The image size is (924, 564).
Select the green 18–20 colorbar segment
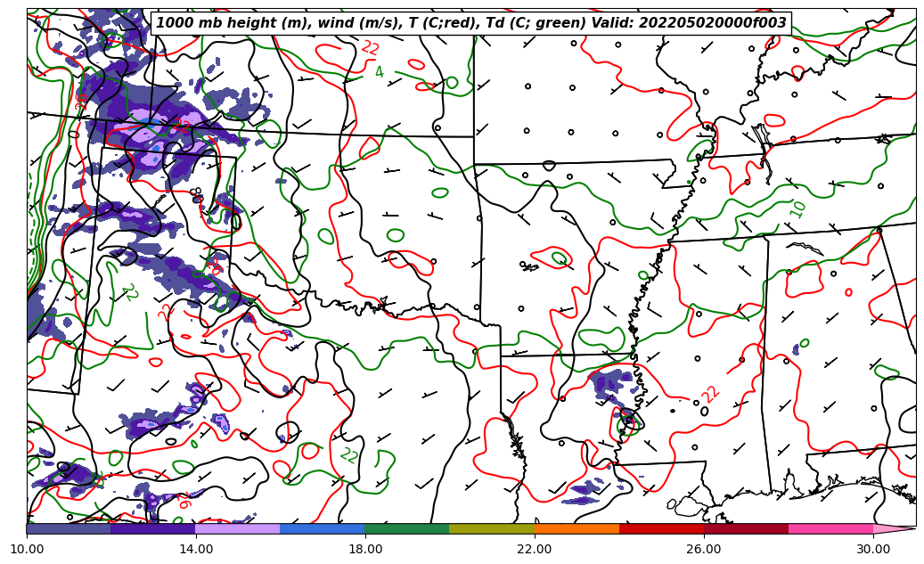(407, 528)
